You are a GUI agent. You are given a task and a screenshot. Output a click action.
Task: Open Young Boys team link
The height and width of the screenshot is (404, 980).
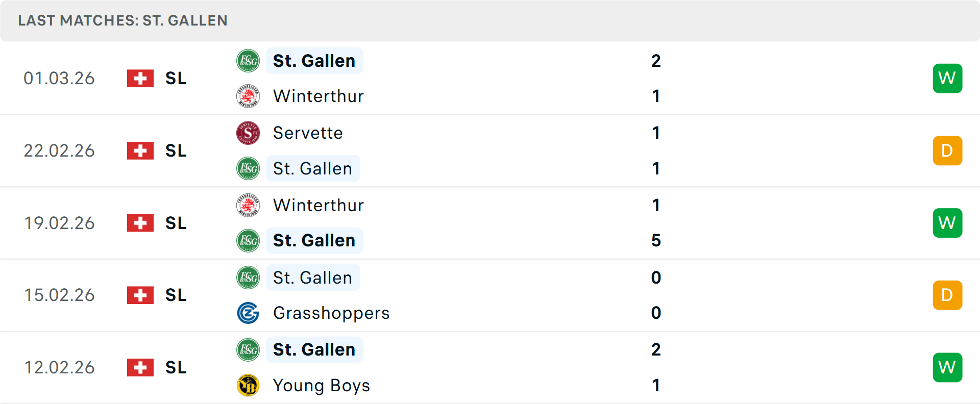322,385
